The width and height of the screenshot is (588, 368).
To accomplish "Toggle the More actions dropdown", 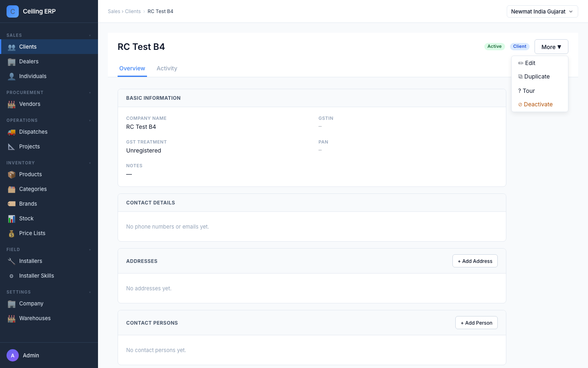I will pos(551,47).
